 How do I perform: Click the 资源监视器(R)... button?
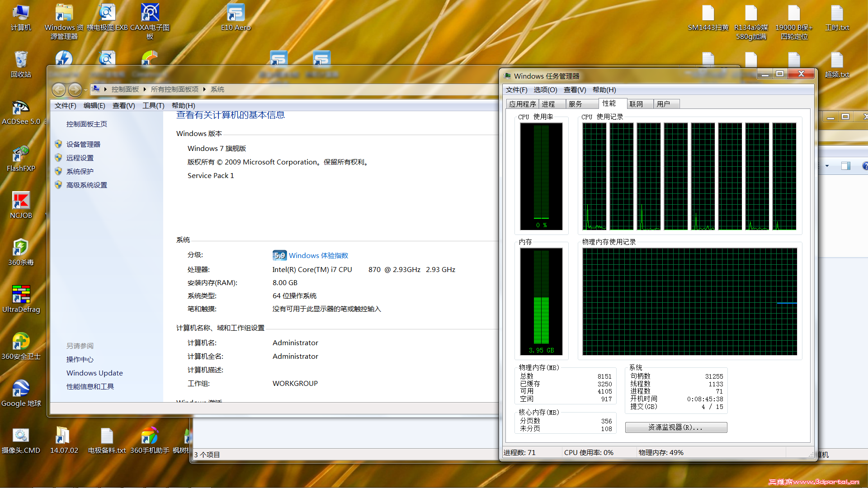point(675,427)
